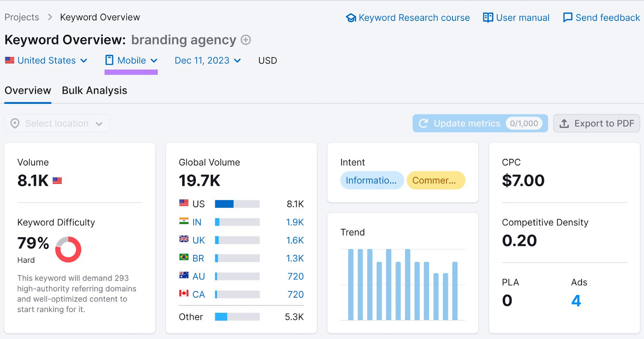Go to Projects in the breadcrumb
Viewport: 644px width, 339px height.
[22, 17]
